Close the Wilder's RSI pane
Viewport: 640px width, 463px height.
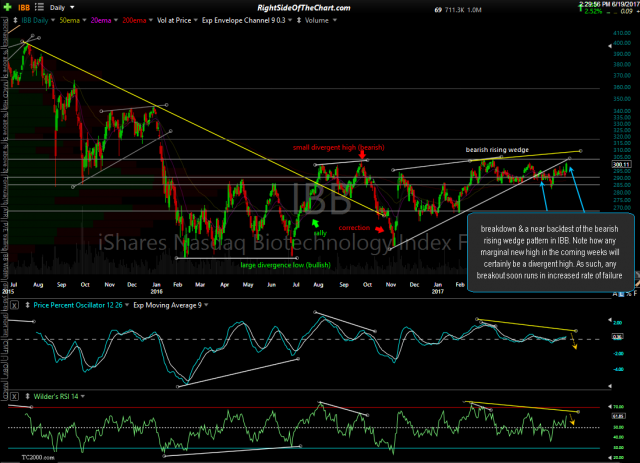[14, 396]
